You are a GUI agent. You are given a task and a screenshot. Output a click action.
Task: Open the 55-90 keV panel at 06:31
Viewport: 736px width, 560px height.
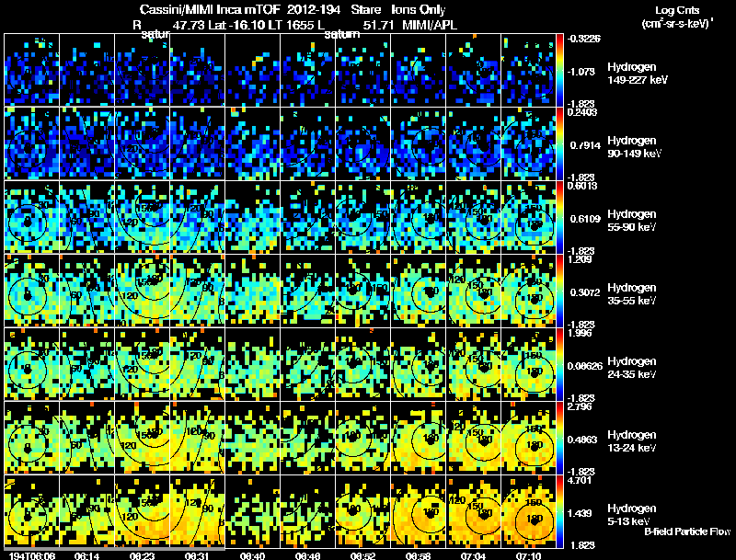point(198,217)
